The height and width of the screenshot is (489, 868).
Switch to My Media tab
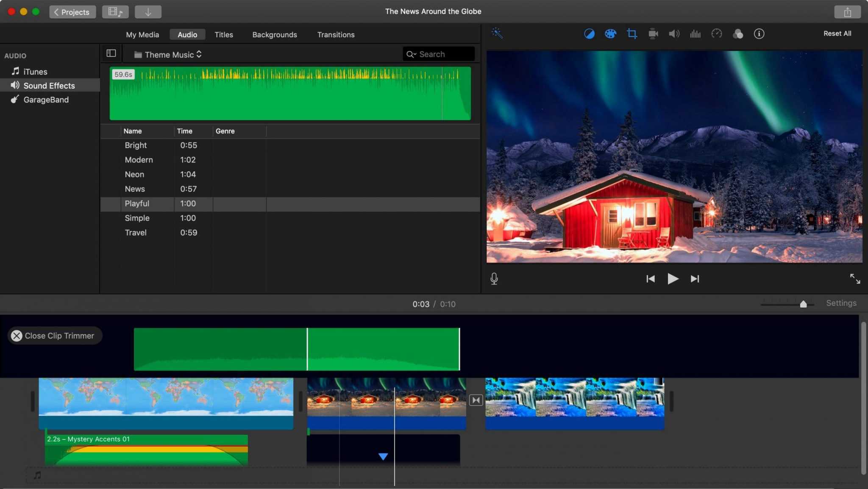[142, 35]
